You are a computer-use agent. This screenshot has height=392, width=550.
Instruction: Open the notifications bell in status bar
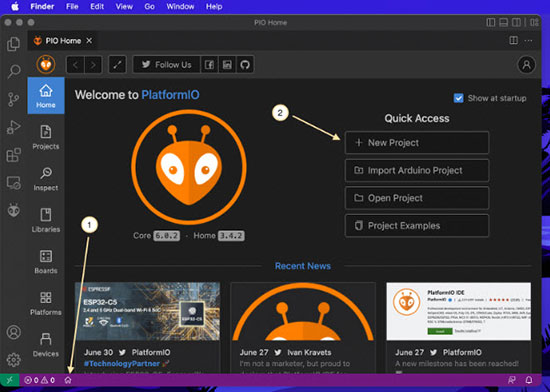tap(529, 380)
